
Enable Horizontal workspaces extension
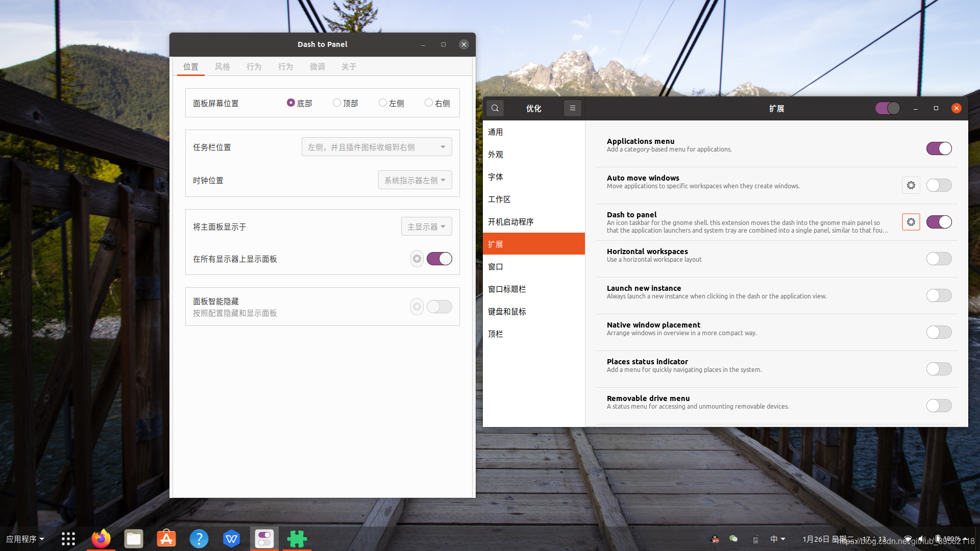click(939, 259)
